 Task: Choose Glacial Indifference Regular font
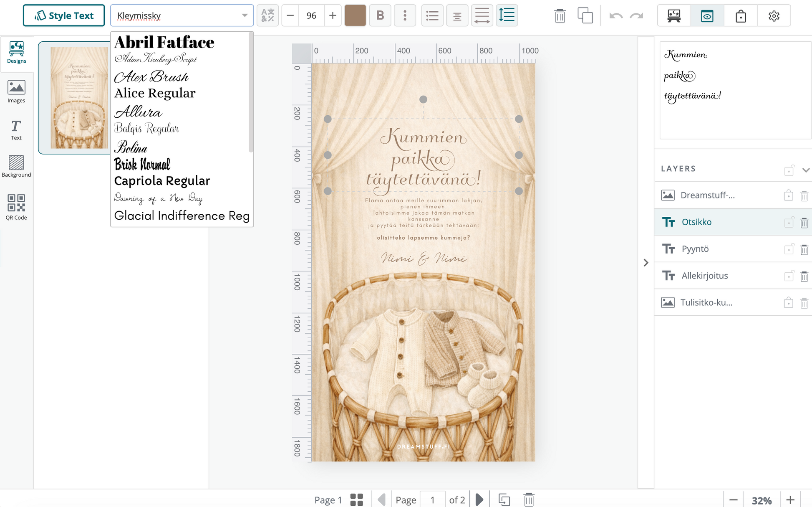(x=182, y=215)
